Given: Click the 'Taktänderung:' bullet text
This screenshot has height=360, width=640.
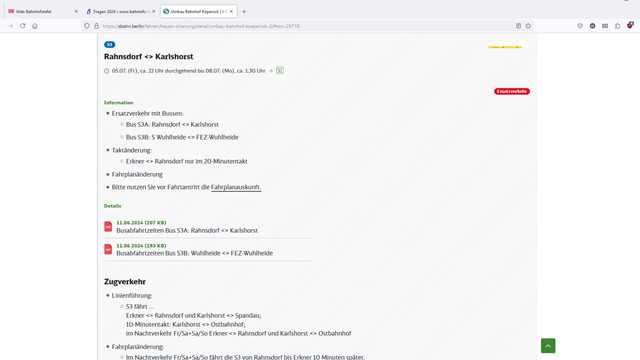Looking at the screenshot, I should pos(131,150).
